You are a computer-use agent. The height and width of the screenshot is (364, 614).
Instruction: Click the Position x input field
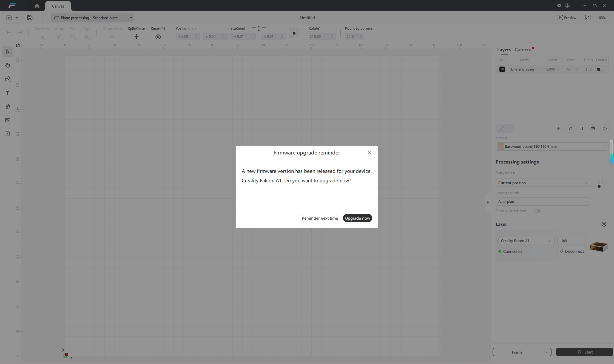click(x=188, y=36)
